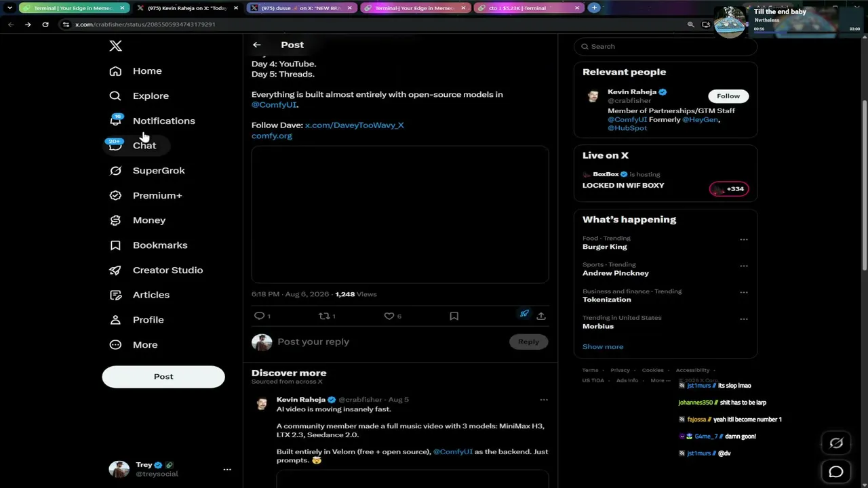The height and width of the screenshot is (488, 868).
Task: Click the Search input field
Action: pos(665,47)
